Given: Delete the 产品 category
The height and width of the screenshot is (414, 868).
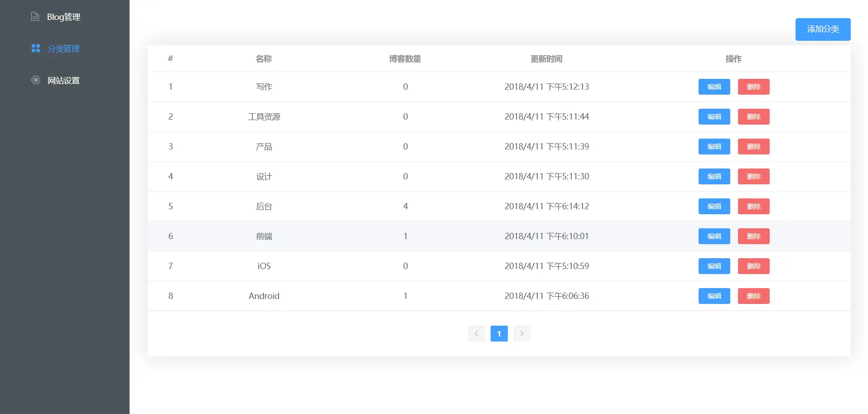Looking at the screenshot, I should point(753,146).
